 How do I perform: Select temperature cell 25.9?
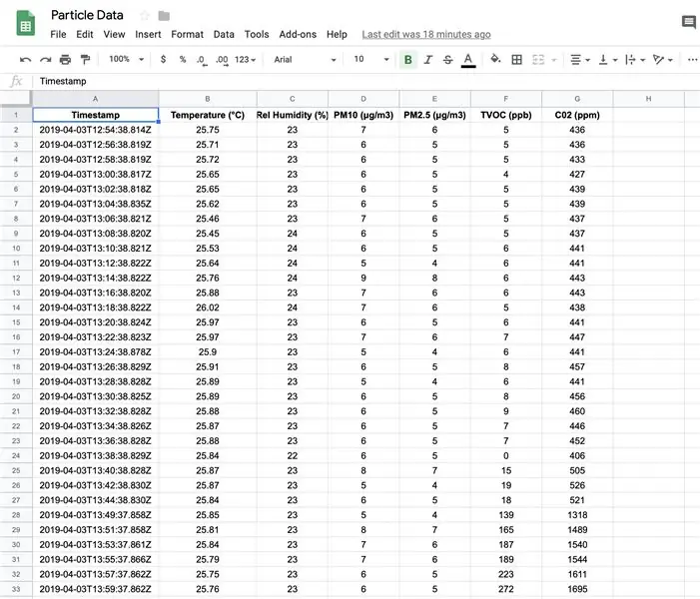click(208, 351)
